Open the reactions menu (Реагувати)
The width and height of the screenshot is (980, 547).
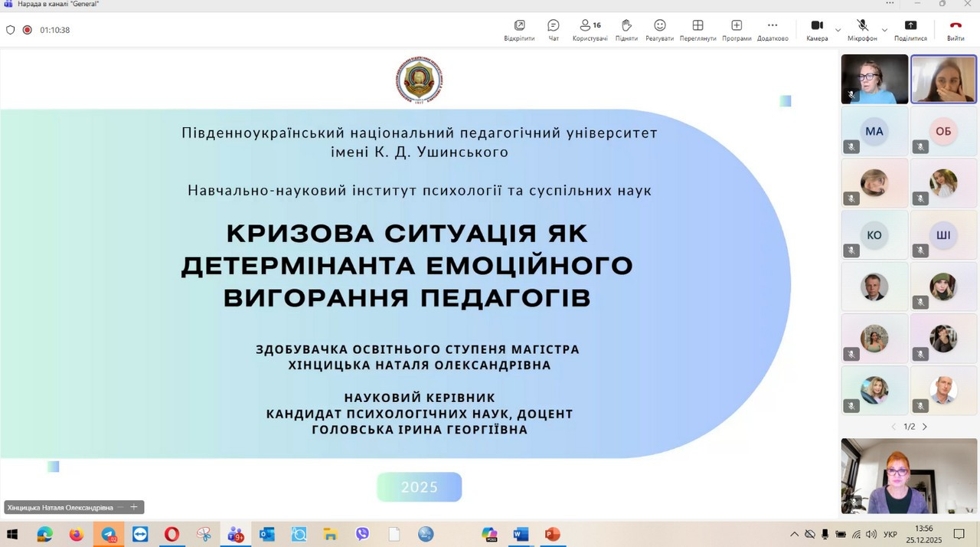coord(659,30)
